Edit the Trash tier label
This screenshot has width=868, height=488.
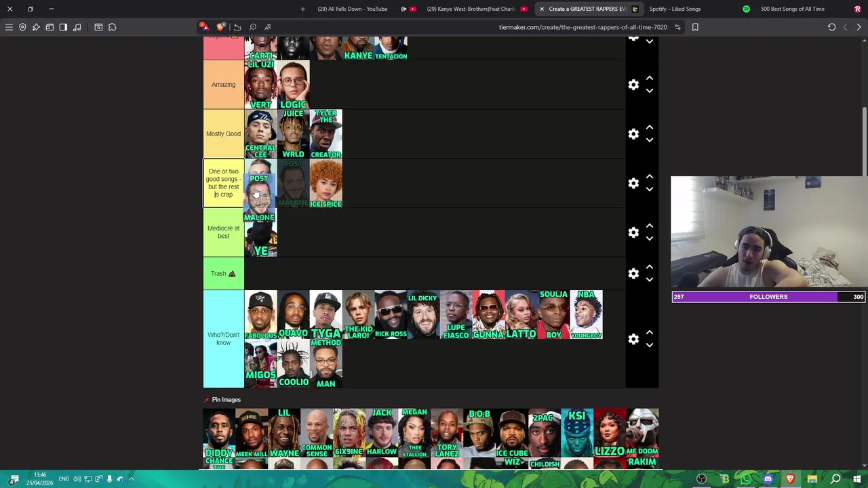(x=224, y=274)
